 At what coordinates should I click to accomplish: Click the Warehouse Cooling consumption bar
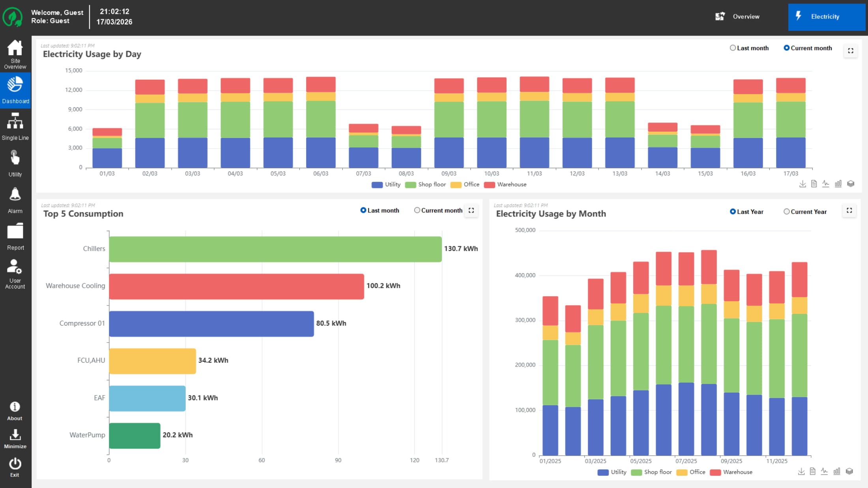[237, 287]
